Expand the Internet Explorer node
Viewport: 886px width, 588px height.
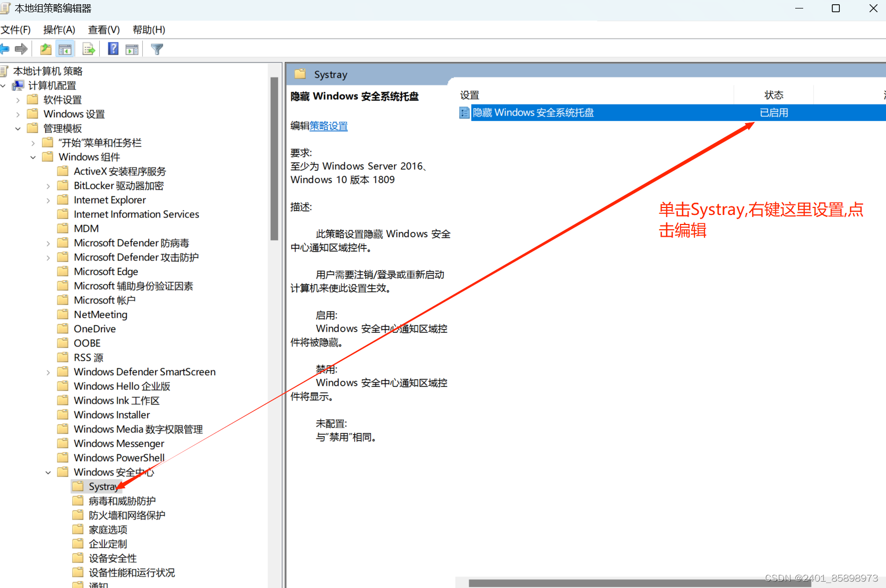(x=48, y=200)
